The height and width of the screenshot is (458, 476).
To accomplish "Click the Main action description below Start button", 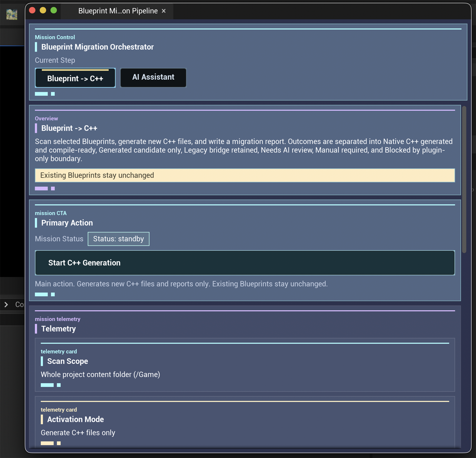I will 181,284.
